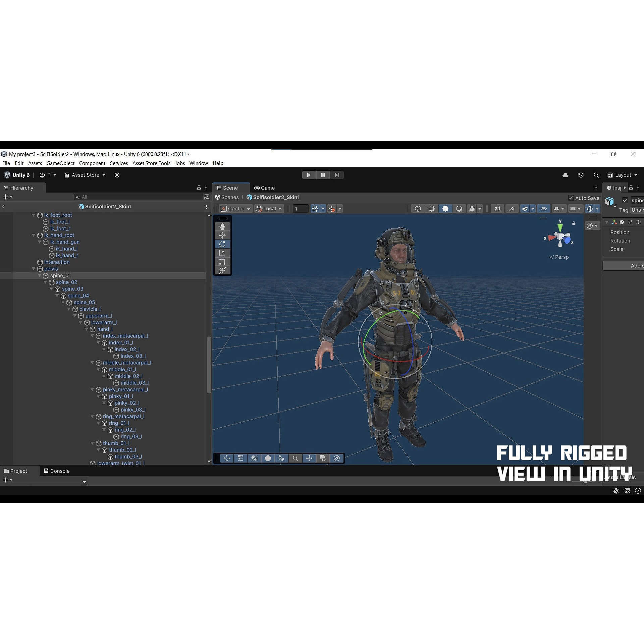Switch to the Console tab
Screen dimensions: 644x644
click(x=57, y=471)
